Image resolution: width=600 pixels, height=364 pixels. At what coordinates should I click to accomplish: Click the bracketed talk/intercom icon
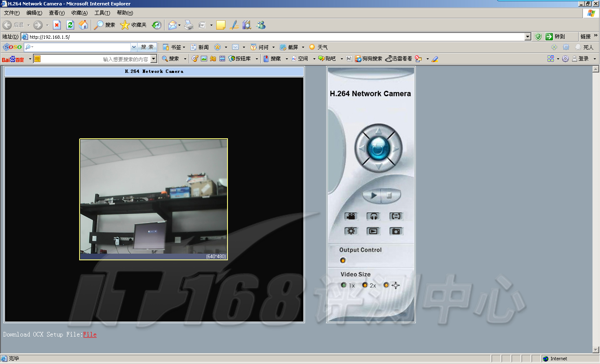396,216
